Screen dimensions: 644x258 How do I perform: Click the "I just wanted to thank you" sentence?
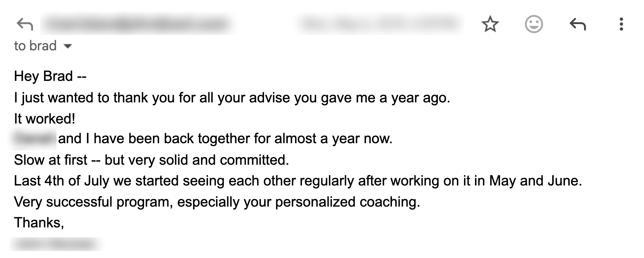tap(232, 98)
